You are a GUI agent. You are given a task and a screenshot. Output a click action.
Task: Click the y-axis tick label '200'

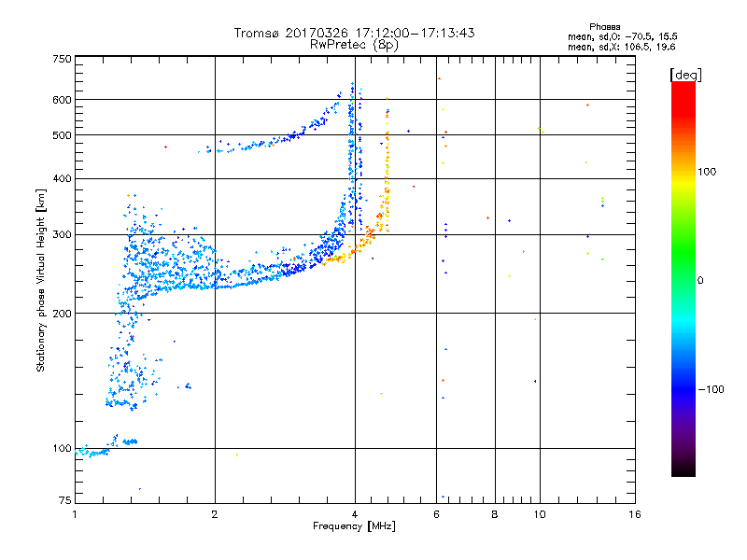(x=62, y=314)
